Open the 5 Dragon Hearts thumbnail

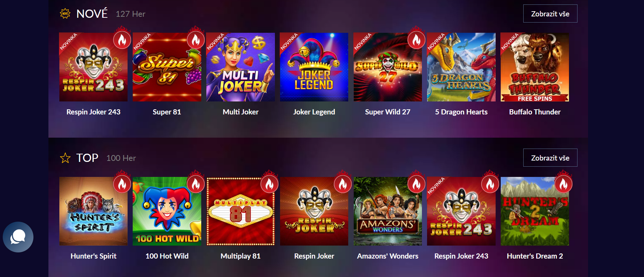pos(461,67)
